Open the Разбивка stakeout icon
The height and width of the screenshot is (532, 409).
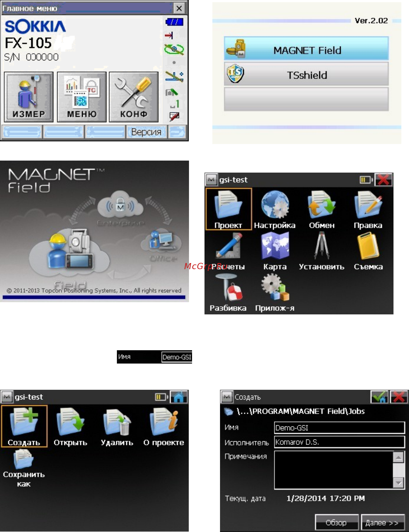click(228, 292)
